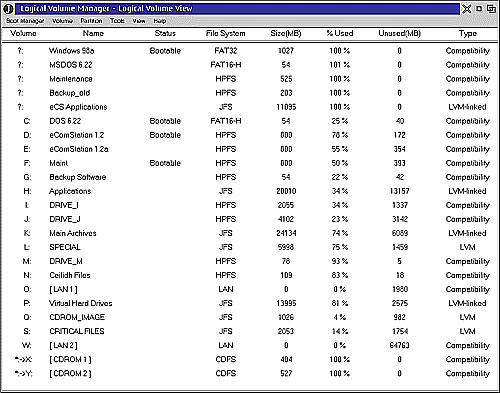Select the CRITICAL FILES volume on S:
Screen dimensions: 500x393
coord(250,331)
